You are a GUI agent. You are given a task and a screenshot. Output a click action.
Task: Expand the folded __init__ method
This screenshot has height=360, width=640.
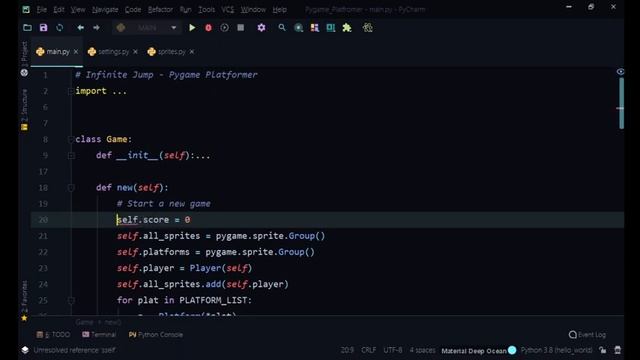(71, 156)
